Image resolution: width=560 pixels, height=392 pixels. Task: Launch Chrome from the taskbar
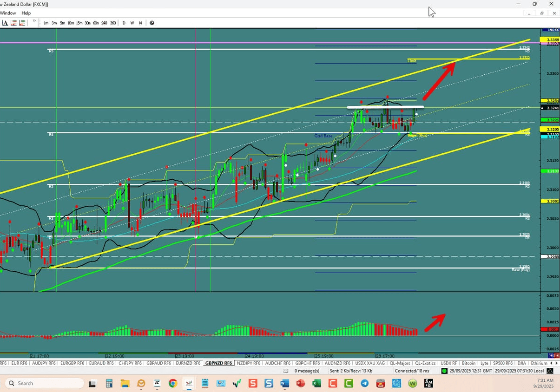pos(172,383)
